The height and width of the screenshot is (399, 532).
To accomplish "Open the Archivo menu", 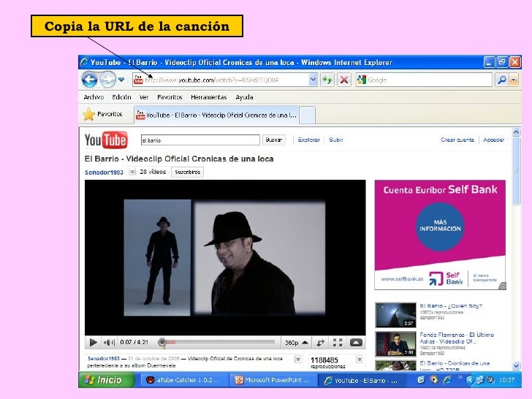I will [94, 97].
